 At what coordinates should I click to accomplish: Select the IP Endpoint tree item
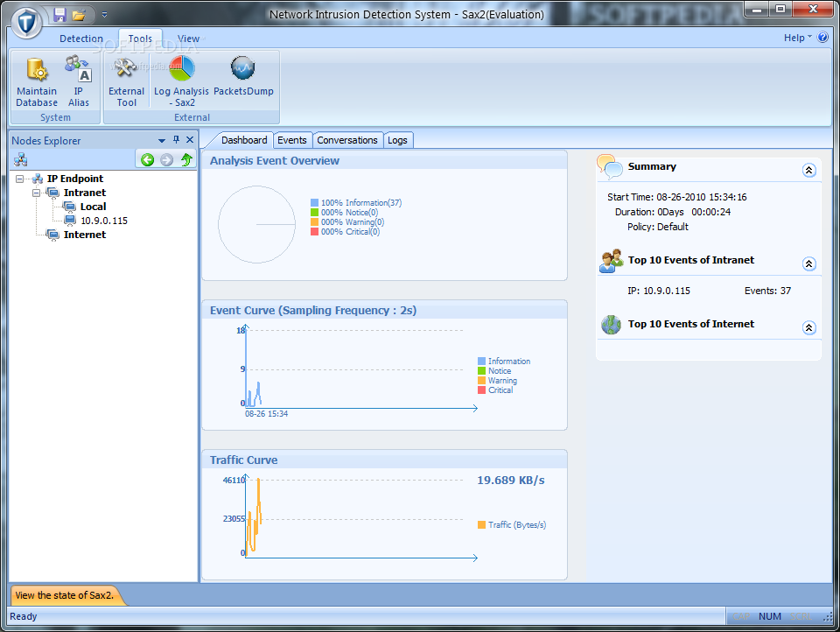coord(75,179)
